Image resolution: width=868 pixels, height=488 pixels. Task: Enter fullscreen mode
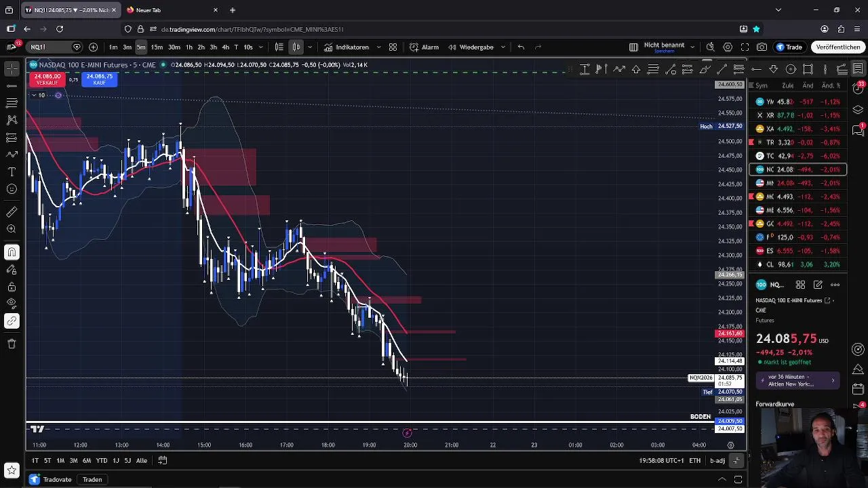[745, 47]
